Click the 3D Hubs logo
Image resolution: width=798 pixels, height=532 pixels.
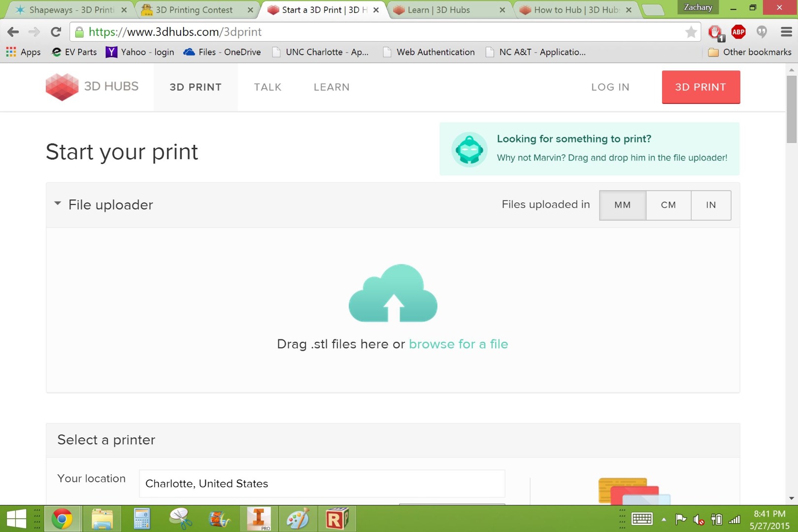pyautogui.click(x=92, y=87)
